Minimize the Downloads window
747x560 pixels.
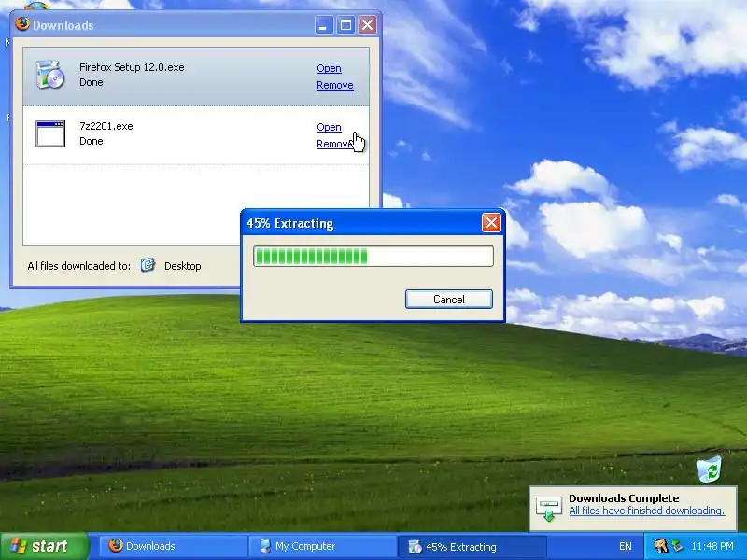(x=323, y=25)
